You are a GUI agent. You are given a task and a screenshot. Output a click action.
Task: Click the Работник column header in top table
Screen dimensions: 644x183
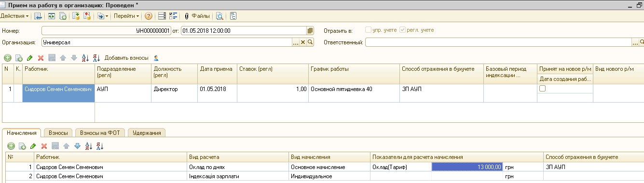pos(58,74)
